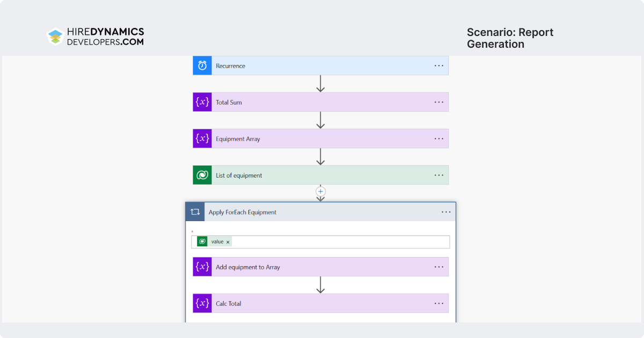The height and width of the screenshot is (338, 644).
Task: Expand the Add equipment to Array card
Action: (x=320, y=267)
